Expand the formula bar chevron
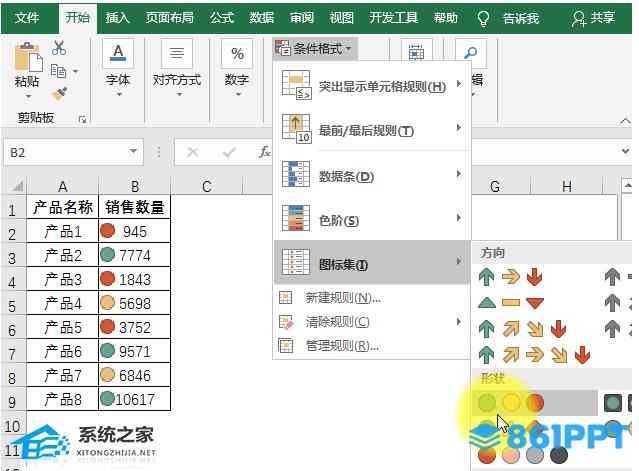This screenshot has height=471, width=639. point(625,151)
